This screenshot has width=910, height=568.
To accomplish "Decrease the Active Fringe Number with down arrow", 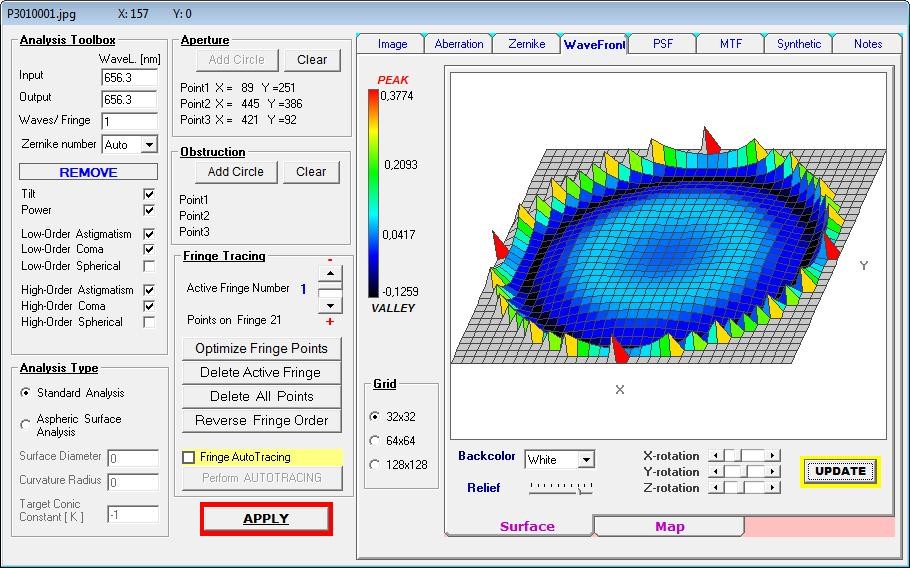I will tap(329, 304).
